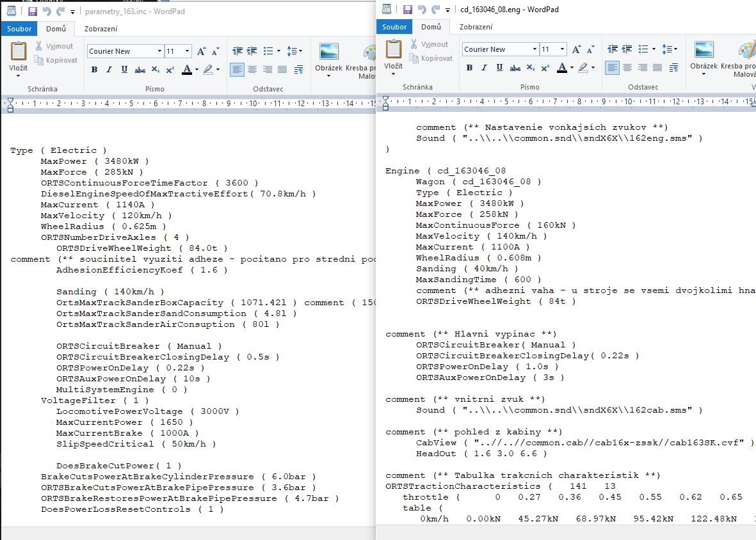This screenshot has width=756, height=540.
Task: Switch to Zobrazení tab in cd_163046_08.eng window
Action: (x=476, y=27)
